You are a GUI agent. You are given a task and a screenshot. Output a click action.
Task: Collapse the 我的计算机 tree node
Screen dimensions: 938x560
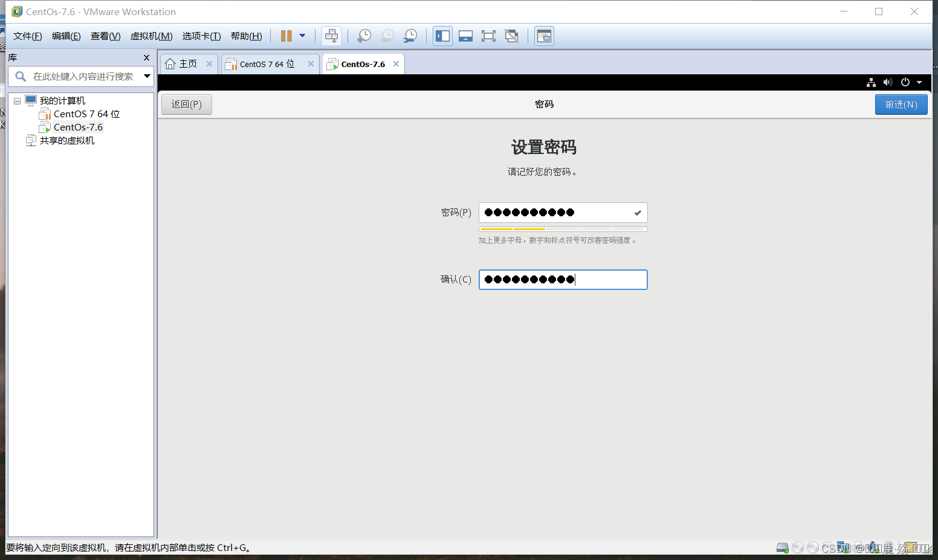click(18, 101)
